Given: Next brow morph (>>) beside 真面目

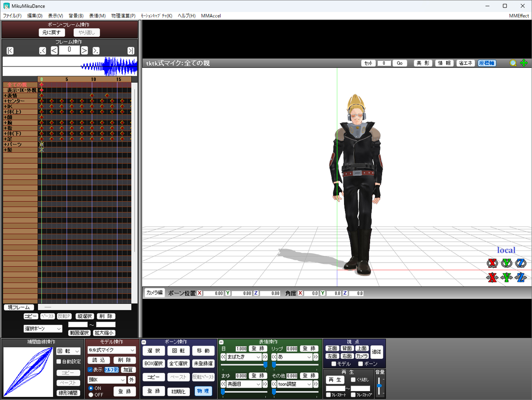Looking at the screenshot, I should tap(265, 384).
